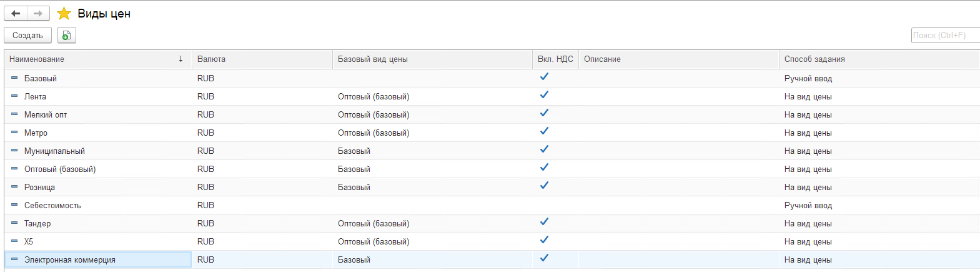Click the Базовый вид цены column header

(x=373, y=59)
